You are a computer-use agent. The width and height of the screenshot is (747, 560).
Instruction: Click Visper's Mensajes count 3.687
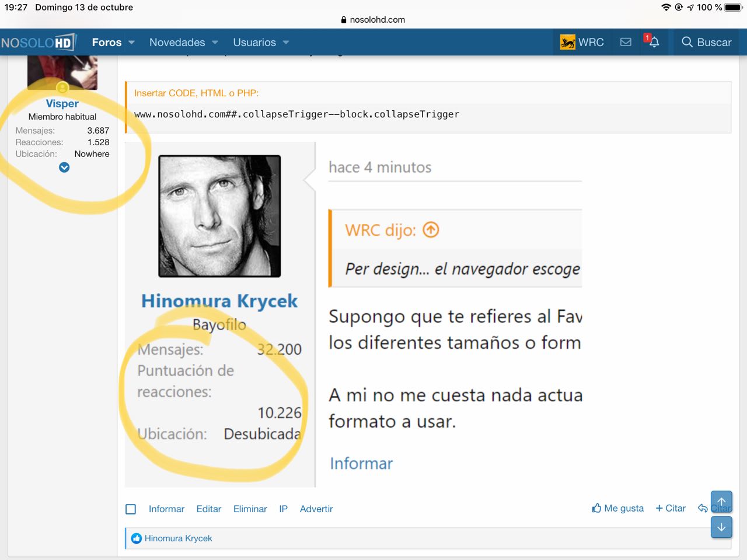click(98, 131)
